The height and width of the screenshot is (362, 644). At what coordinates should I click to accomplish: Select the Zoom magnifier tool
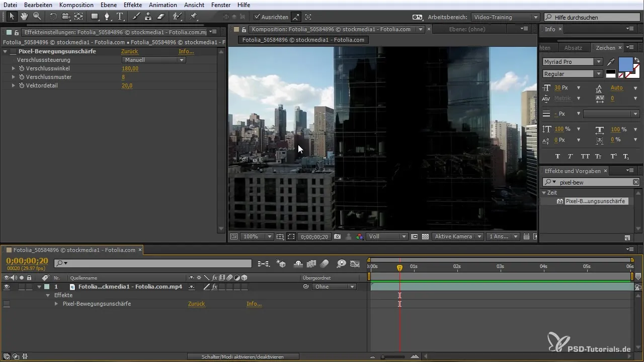click(x=37, y=17)
